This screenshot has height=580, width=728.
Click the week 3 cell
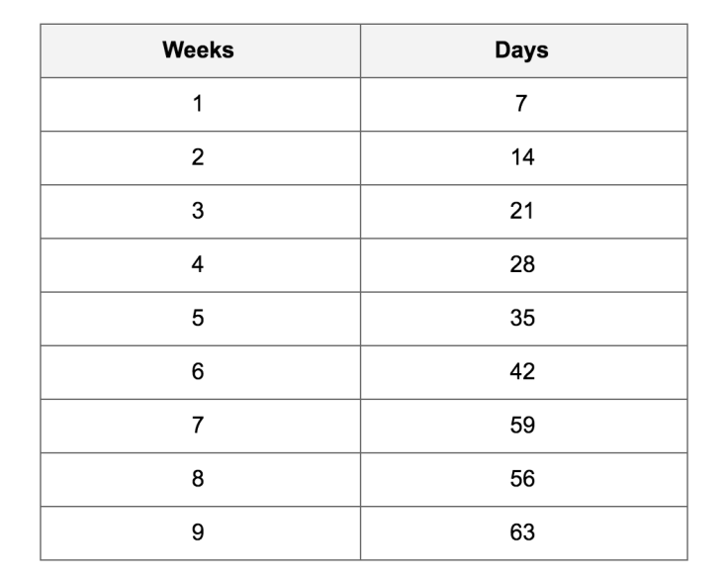201,212
